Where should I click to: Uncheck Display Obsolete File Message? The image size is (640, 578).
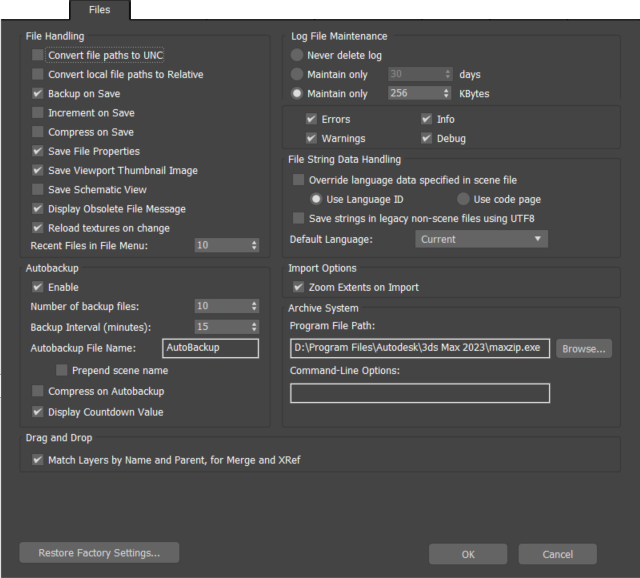tap(38, 208)
